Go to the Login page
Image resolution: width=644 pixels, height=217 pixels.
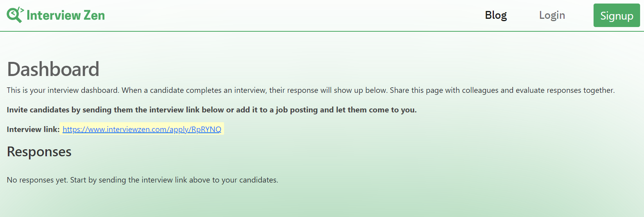tap(552, 15)
